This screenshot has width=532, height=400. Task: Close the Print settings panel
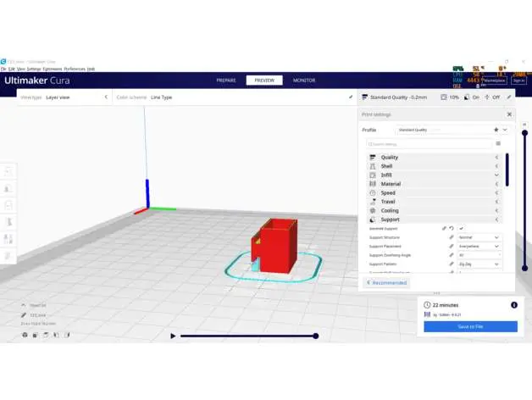[509, 114]
